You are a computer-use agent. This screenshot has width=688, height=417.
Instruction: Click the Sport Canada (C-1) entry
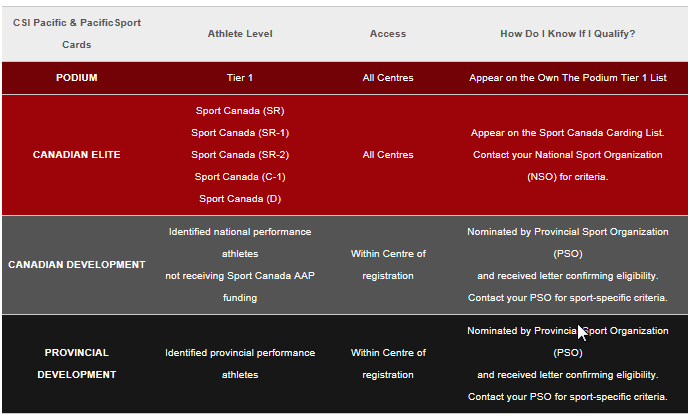tap(240, 176)
